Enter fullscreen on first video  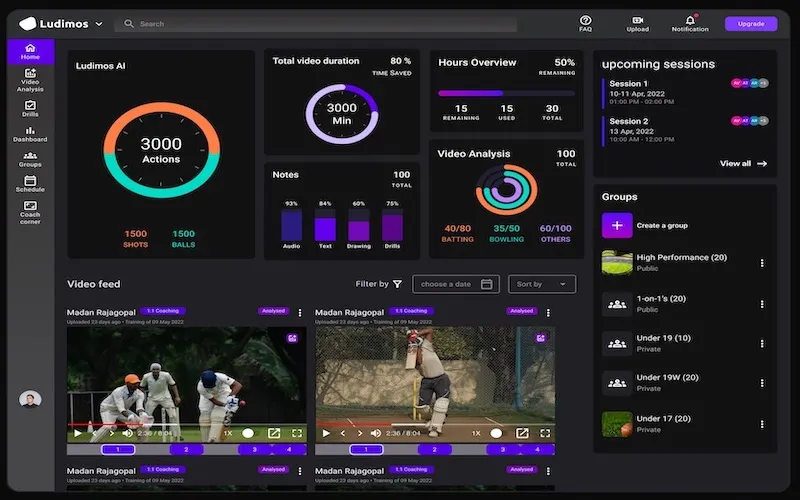click(297, 433)
